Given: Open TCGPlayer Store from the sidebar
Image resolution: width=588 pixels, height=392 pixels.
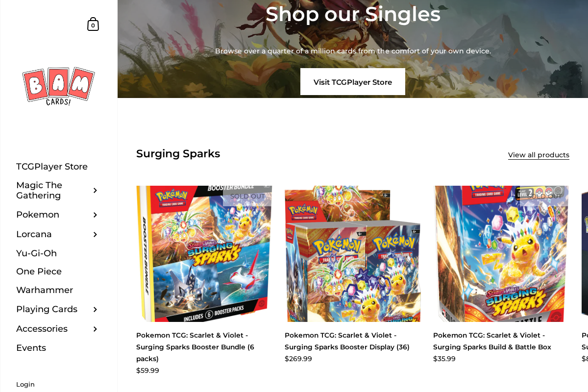Looking at the screenshot, I should click(x=52, y=166).
